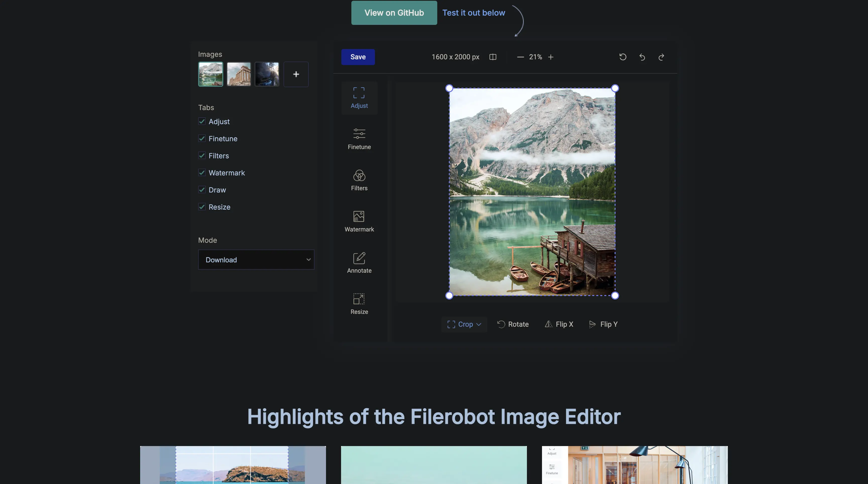The height and width of the screenshot is (484, 868).
Task: Click the Flip Y tool
Action: click(603, 324)
